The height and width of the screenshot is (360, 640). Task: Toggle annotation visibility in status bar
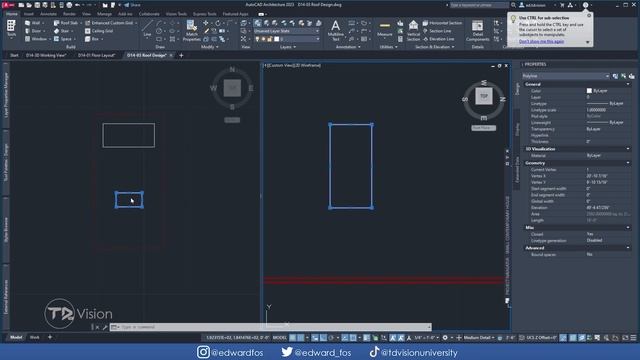(393, 338)
